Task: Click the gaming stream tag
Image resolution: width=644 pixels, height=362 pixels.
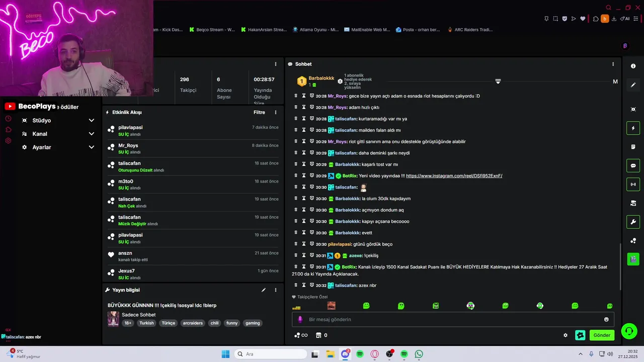Action: pos(253,323)
